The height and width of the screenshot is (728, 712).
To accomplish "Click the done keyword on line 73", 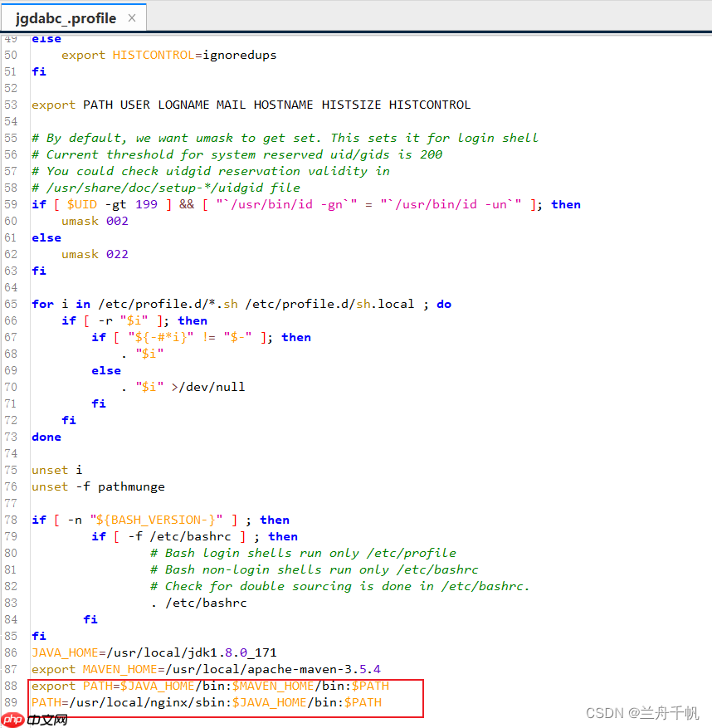I will click(46, 437).
